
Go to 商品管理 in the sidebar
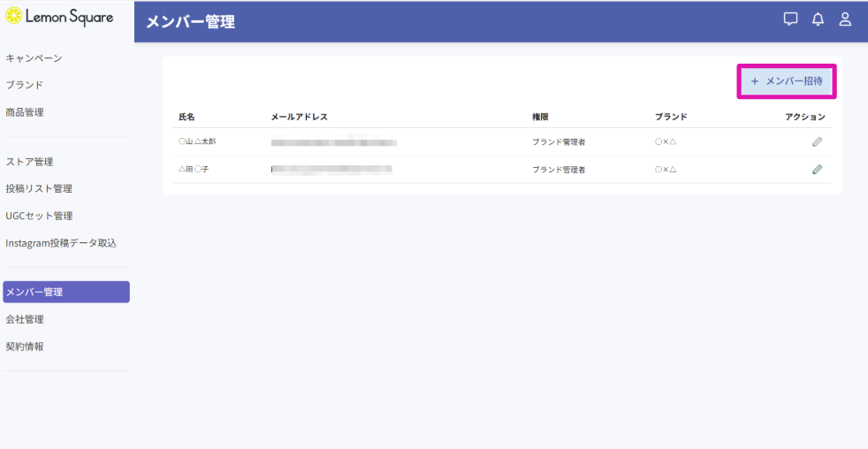(x=25, y=112)
